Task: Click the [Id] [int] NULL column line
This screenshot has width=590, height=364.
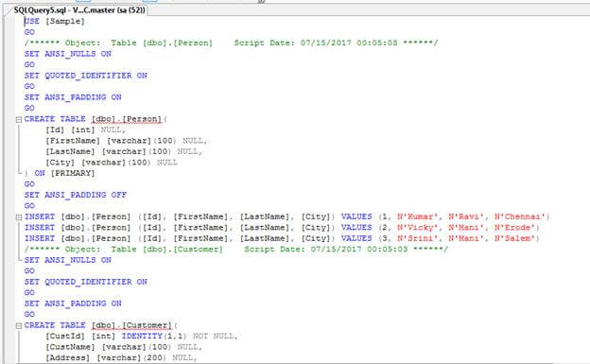Action: [85, 130]
